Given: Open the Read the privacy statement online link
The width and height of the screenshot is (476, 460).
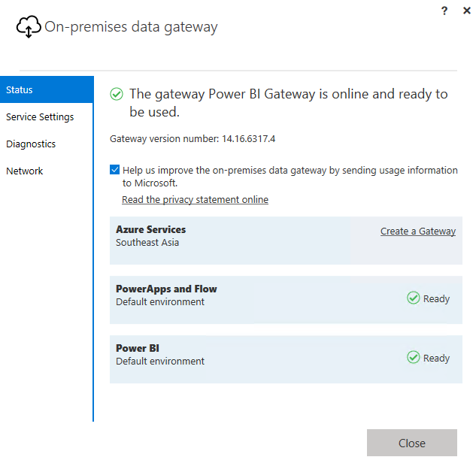Looking at the screenshot, I should (196, 200).
